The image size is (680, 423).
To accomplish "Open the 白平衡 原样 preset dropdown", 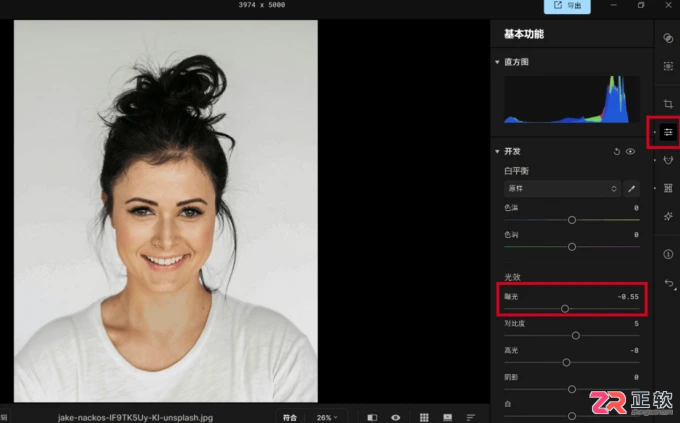I will pyautogui.click(x=562, y=189).
